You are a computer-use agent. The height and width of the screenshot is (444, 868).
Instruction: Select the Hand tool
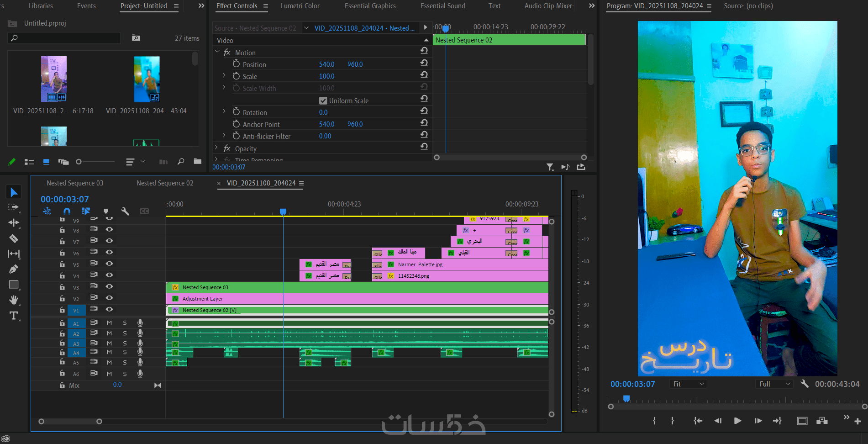(14, 300)
